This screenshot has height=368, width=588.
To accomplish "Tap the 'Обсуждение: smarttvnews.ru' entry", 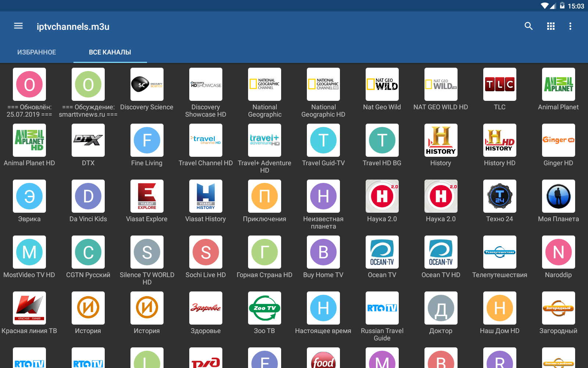I will coord(88,84).
